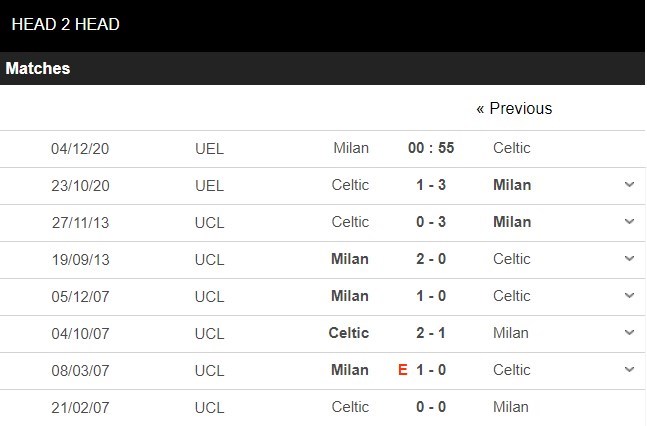Click the UEL label in 04/12/20 row
The width and height of the screenshot is (647, 426).
click(210, 148)
